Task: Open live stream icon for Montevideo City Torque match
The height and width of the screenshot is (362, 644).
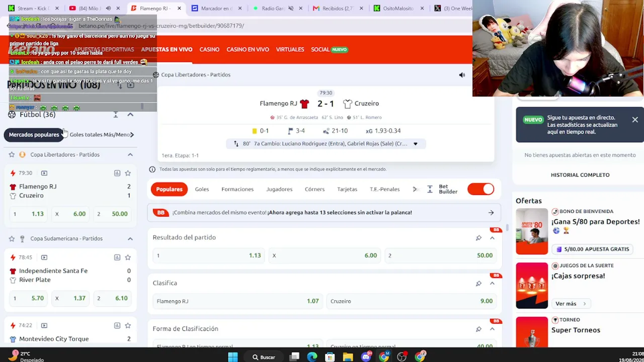Action: (44, 325)
